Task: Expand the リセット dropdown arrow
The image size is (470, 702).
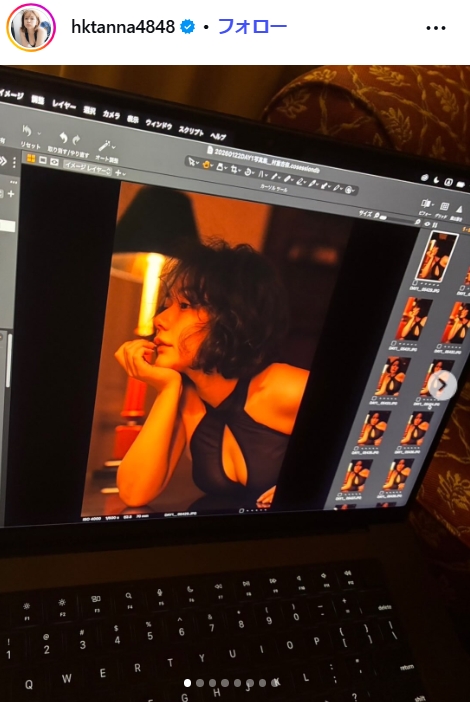Action: (x=38, y=133)
